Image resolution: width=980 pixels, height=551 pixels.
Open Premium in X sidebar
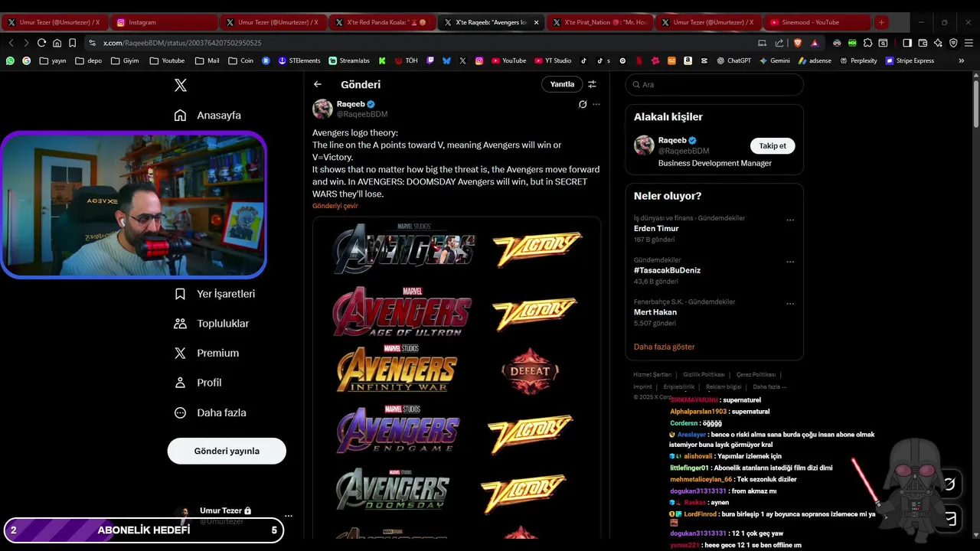pos(207,353)
